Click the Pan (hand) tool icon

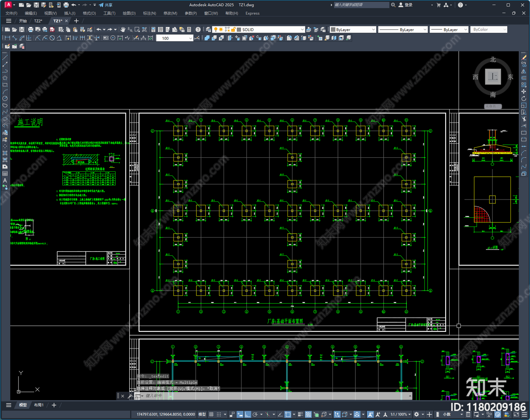[123, 29]
